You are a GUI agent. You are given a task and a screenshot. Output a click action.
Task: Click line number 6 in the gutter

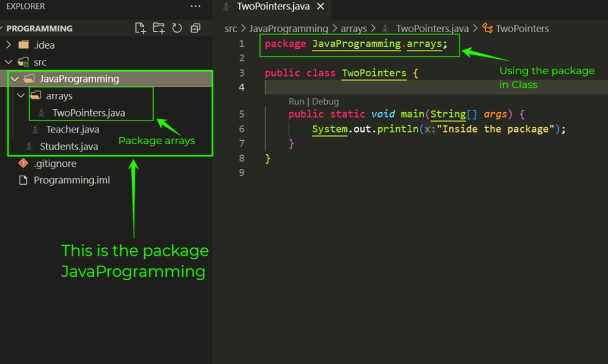242,129
